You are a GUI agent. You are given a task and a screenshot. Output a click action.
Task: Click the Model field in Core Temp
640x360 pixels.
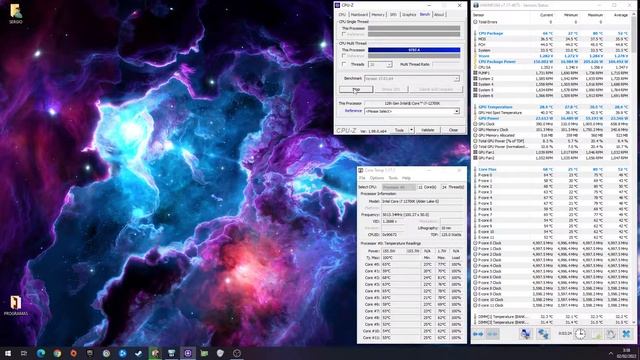[422, 201]
